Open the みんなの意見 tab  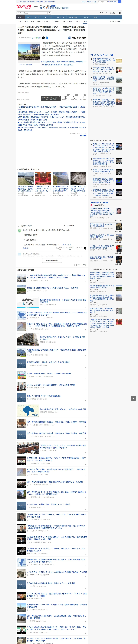pos(73,17)
